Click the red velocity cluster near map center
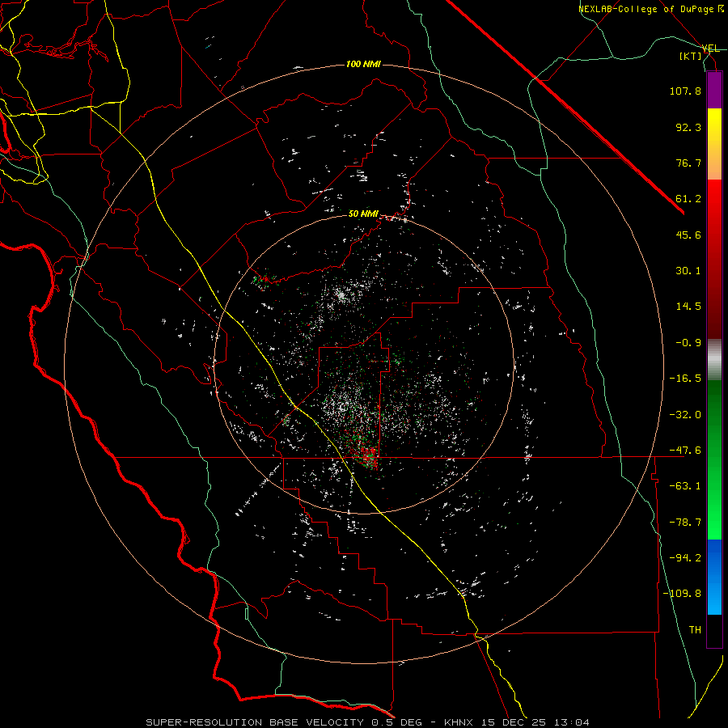 [x=369, y=457]
